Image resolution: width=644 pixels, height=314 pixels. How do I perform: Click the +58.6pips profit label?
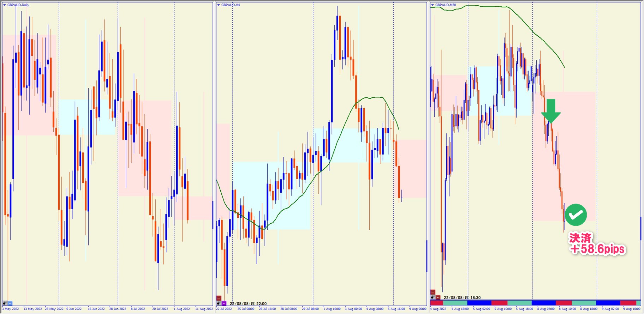click(597, 249)
